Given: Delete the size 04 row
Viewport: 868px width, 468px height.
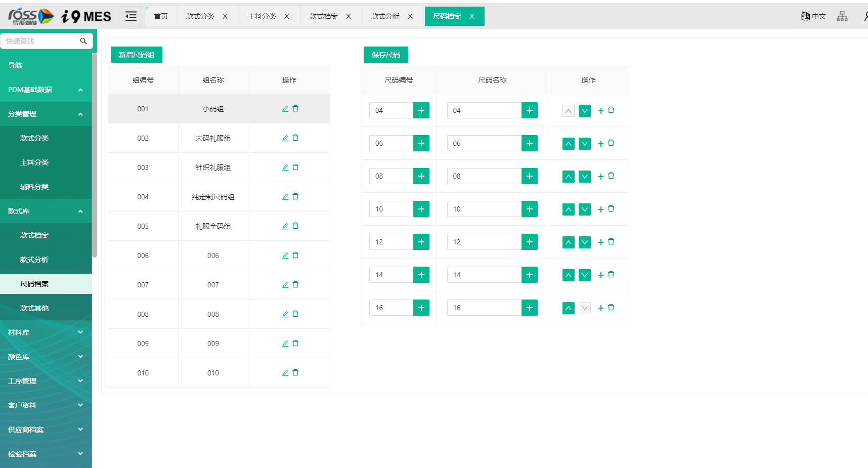Looking at the screenshot, I should (611, 110).
